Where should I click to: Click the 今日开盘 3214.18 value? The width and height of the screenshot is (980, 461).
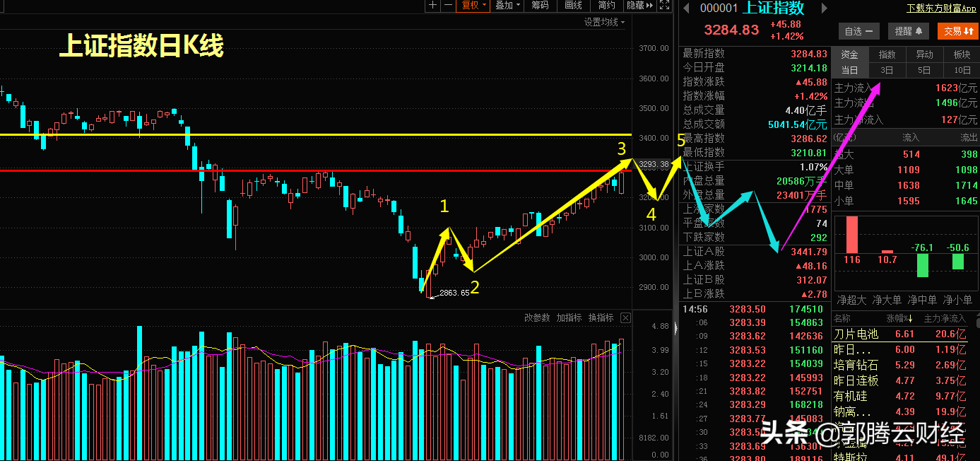pos(809,67)
